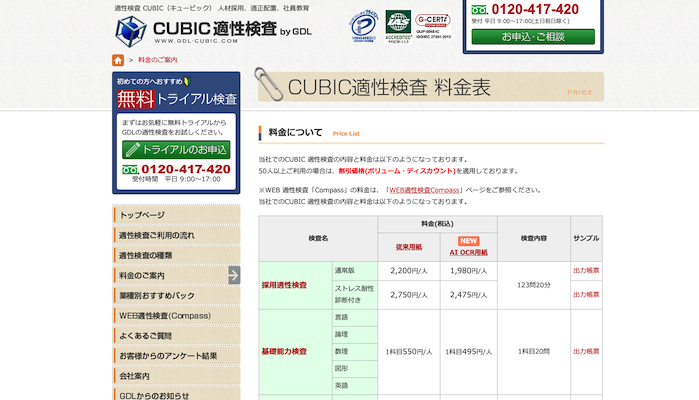The height and width of the screenshot is (400, 699).
Task: Click the 通常版 sub-row cell
Action: (355, 271)
